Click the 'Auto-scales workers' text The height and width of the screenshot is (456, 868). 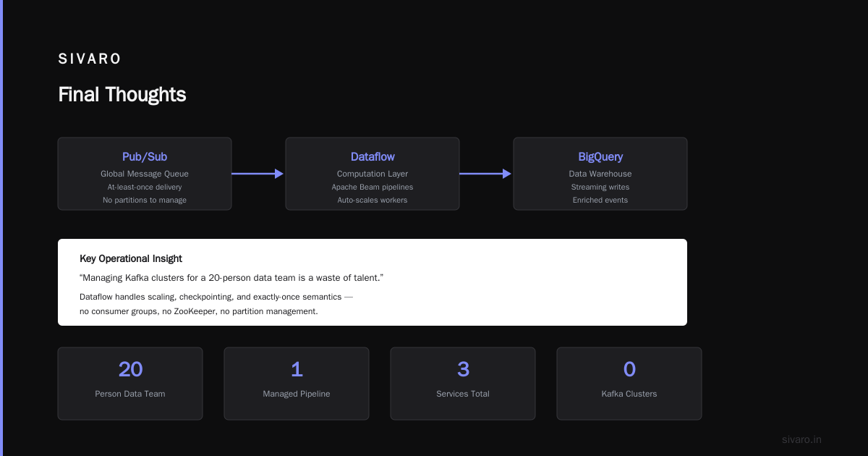[373, 200]
